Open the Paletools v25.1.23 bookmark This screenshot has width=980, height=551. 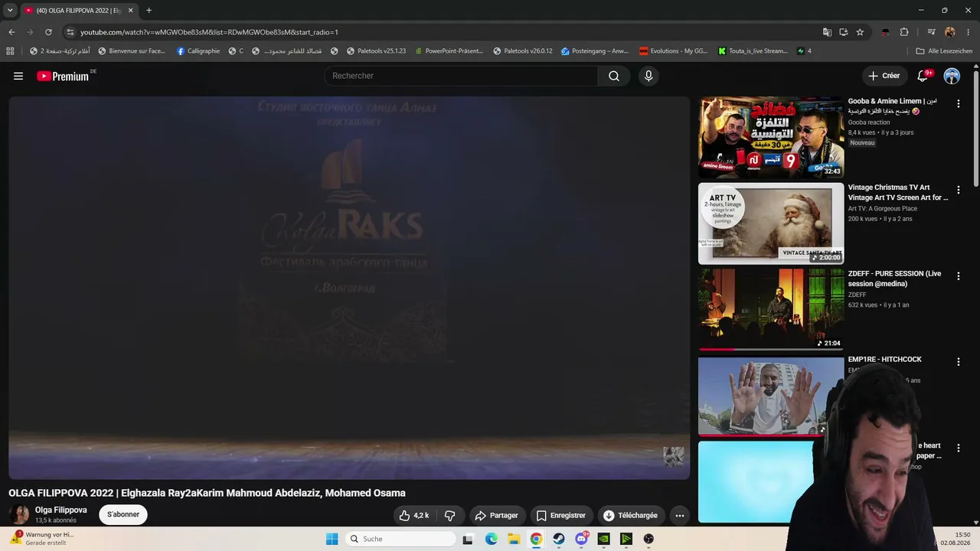[x=376, y=51]
